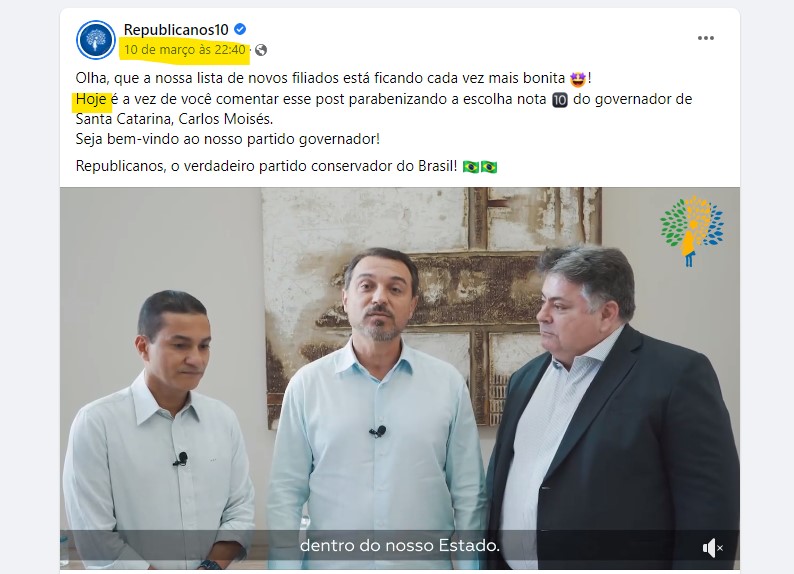Click the Republicanos10 page name
Image resolution: width=794 pixels, height=574 pixels.
pyautogui.click(x=176, y=30)
